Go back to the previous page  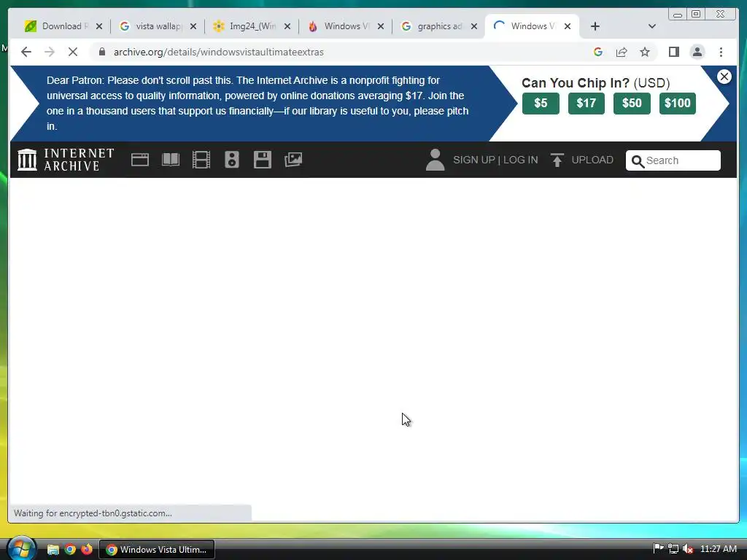pos(26,52)
